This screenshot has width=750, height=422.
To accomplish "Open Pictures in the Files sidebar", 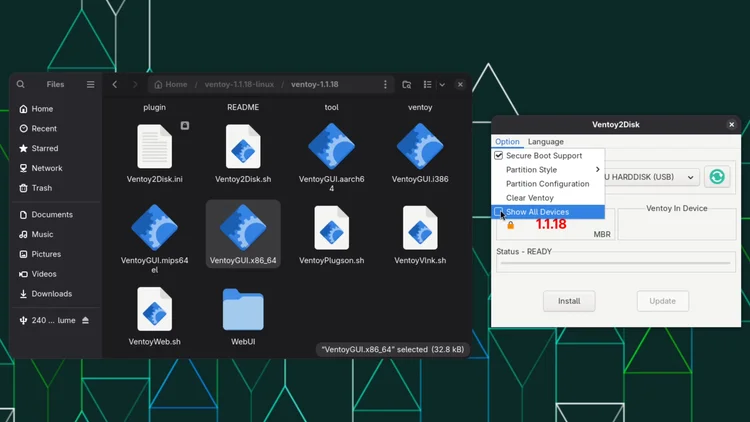I will pos(55,254).
